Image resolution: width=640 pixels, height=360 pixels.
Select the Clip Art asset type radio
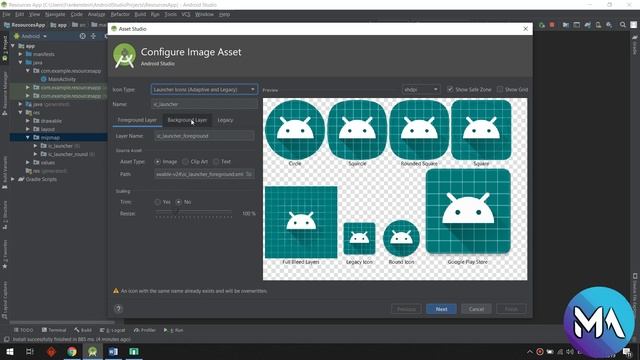click(185, 162)
